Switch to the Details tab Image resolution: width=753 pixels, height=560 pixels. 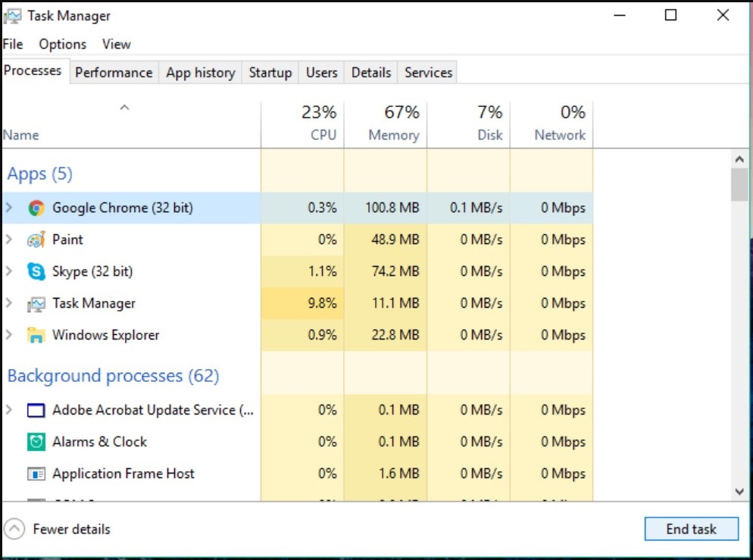pyautogui.click(x=371, y=73)
